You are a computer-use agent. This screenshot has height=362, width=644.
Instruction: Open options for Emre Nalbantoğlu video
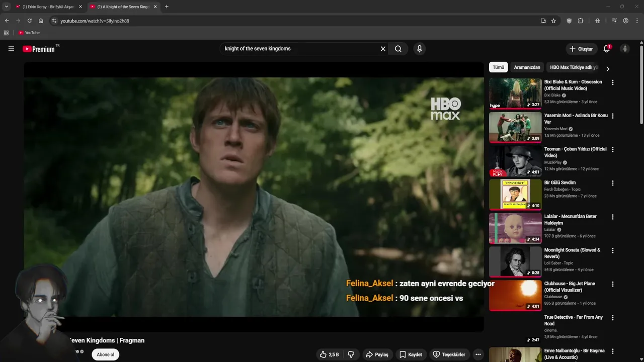point(612,351)
